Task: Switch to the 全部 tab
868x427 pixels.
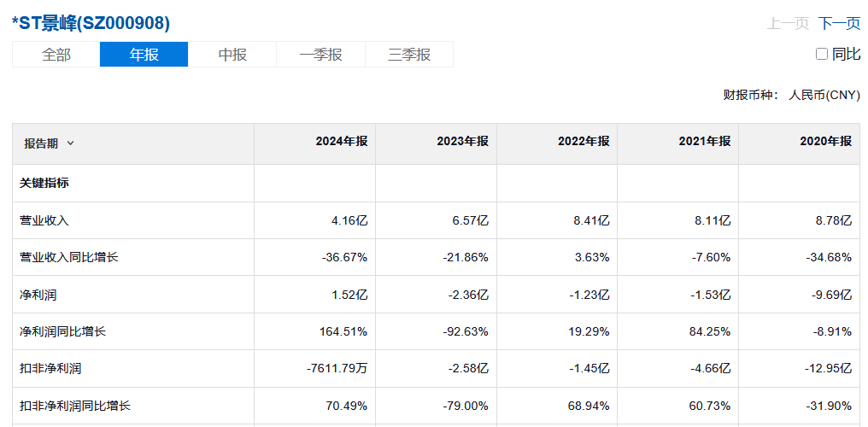Action: click(56, 55)
